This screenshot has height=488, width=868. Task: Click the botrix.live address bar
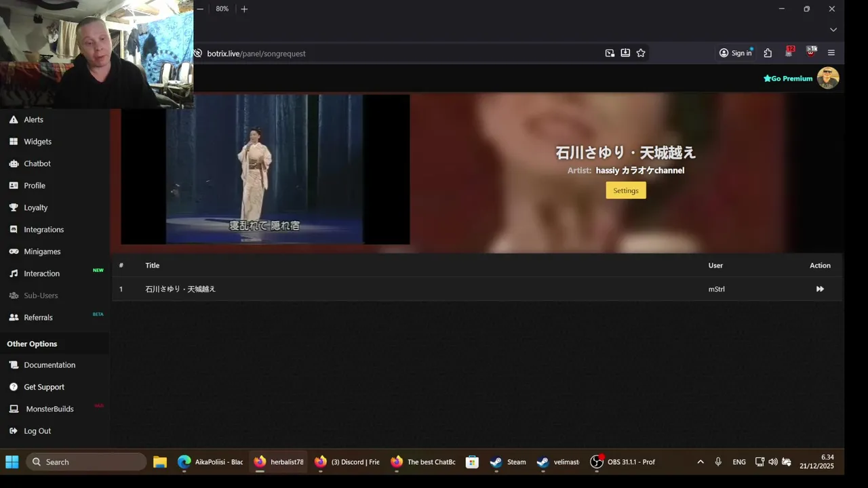(x=400, y=54)
